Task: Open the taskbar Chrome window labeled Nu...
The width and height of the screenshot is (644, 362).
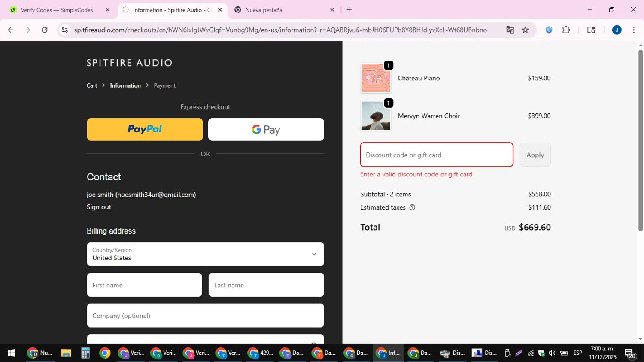Action: (39, 353)
